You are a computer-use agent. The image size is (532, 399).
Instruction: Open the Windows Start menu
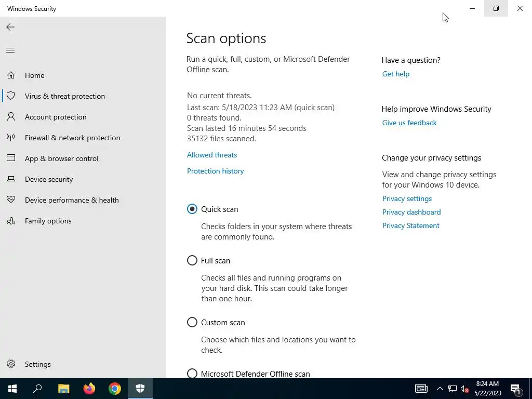(12, 389)
